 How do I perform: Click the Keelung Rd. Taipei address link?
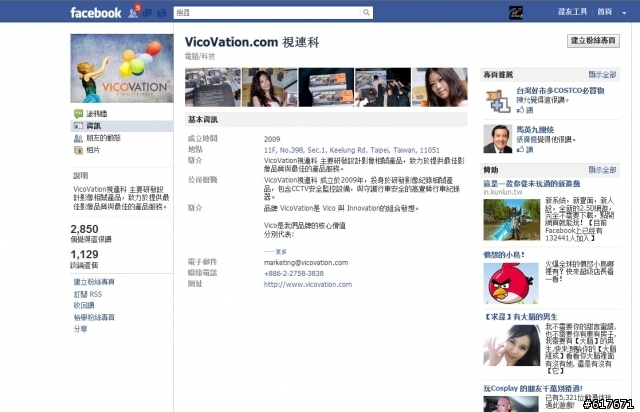coord(351,150)
